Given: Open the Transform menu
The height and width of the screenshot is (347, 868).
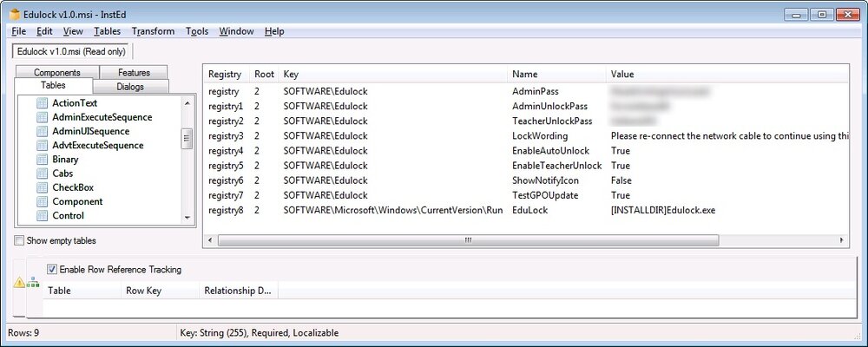Looking at the screenshot, I should coord(154,31).
